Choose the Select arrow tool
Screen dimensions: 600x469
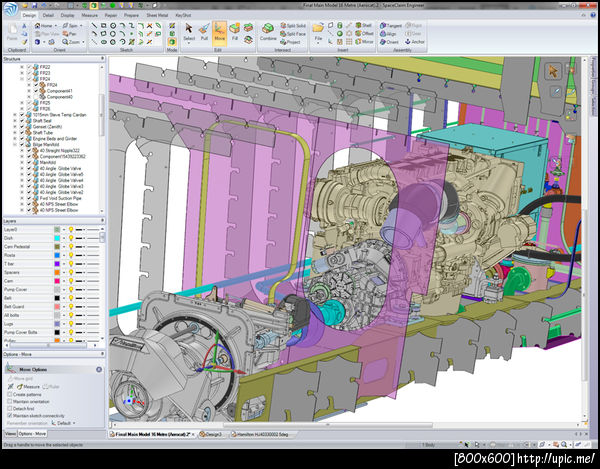[189, 32]
